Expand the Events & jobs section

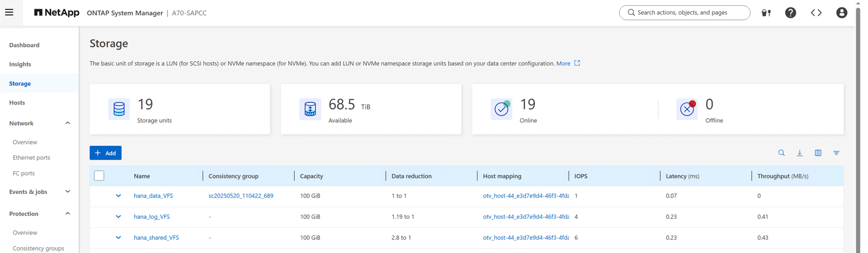pos(67,191)
